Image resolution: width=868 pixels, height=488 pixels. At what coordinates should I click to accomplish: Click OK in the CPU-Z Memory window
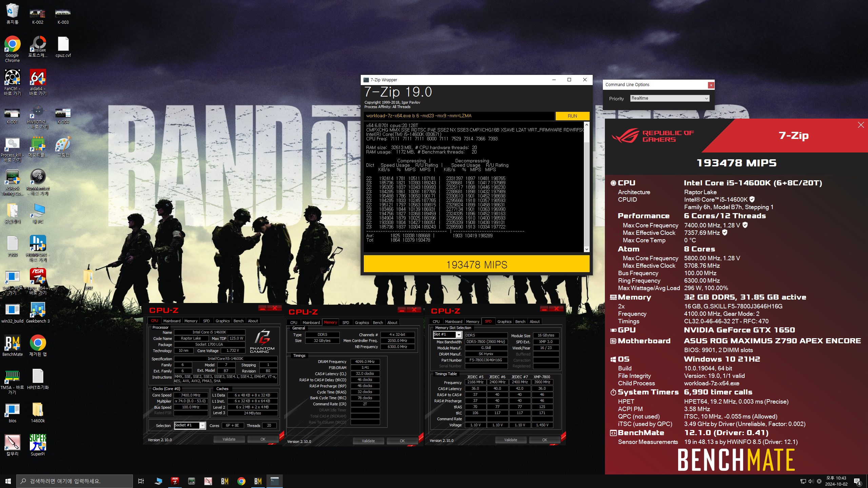coord(402,441)
